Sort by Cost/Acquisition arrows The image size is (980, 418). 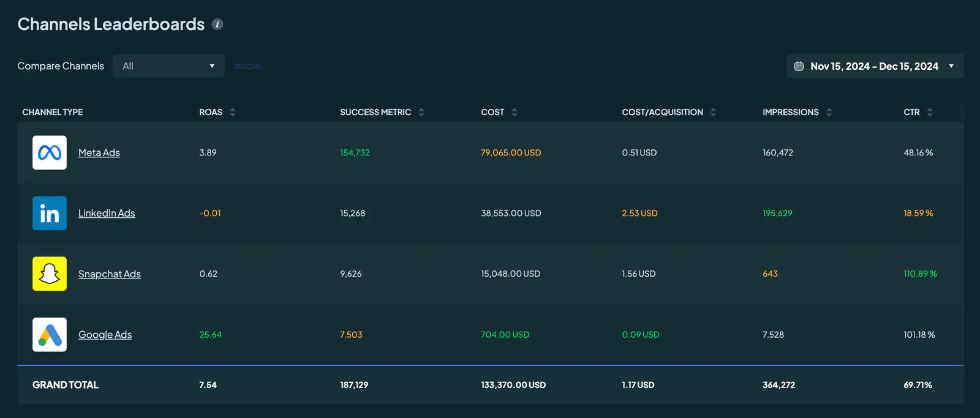[x=714, y=112]
